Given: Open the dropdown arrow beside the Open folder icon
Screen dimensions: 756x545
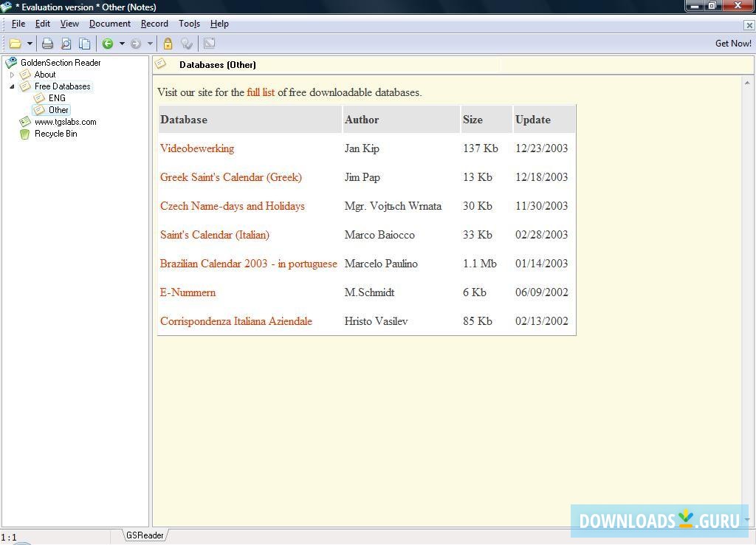Looking at the screenshot, I should point(30,44).
